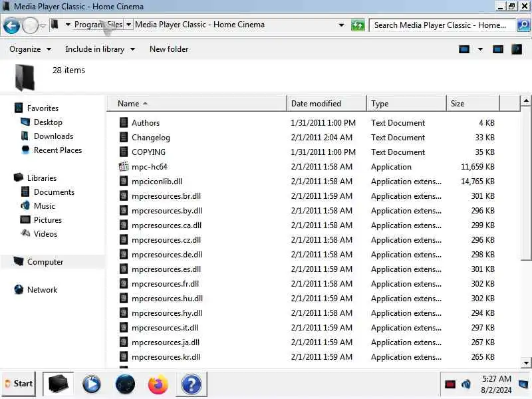Viewport: 532px width, 399px height.
Task: Navigate to Program Files breadcrumb
Action: pyautogui.click(x=98, y=25)
